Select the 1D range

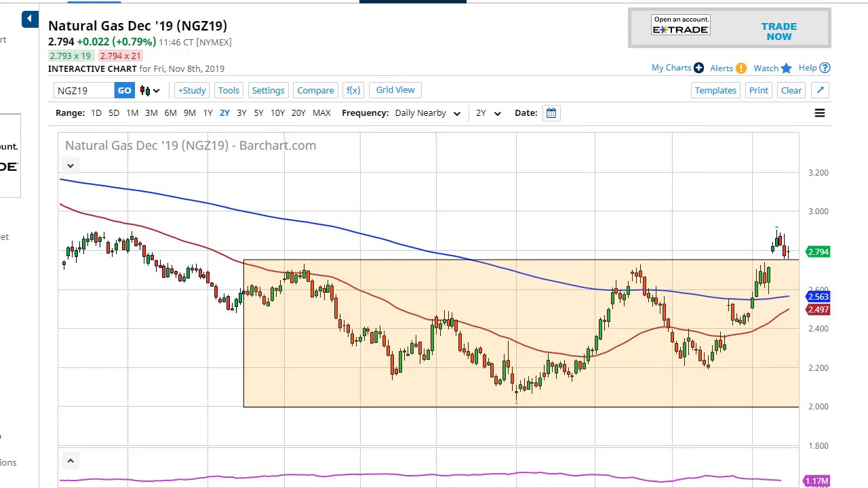point(96,113)
